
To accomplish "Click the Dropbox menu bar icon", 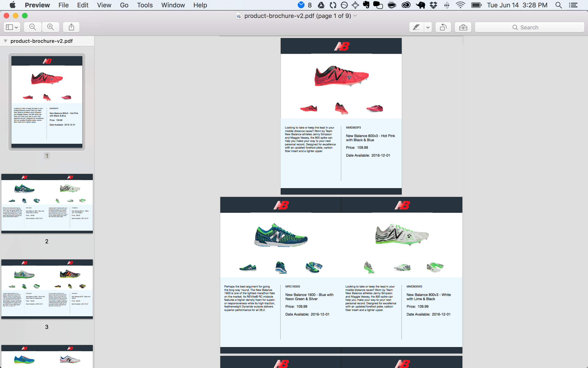I will 433,5.
